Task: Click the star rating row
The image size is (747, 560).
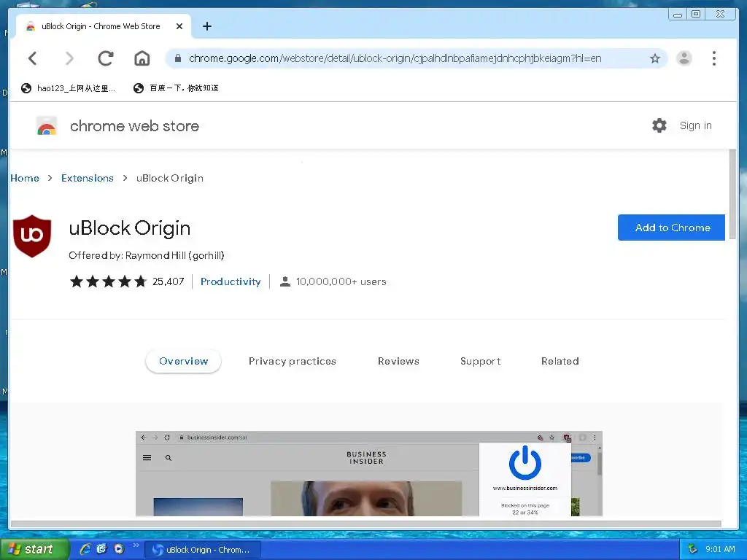Action: coord(108,281)
